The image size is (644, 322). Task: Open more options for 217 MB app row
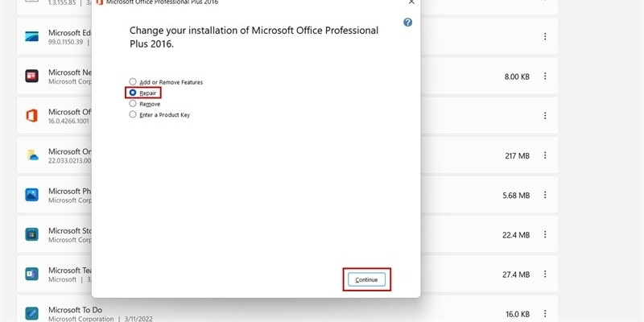(545, 155)
